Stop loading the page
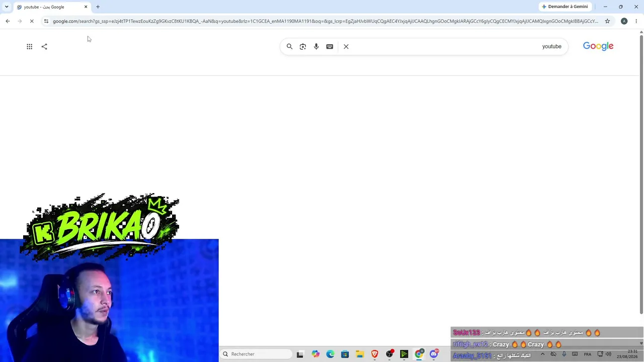This screenshot has height=362, width=644. tap(32, 21)
